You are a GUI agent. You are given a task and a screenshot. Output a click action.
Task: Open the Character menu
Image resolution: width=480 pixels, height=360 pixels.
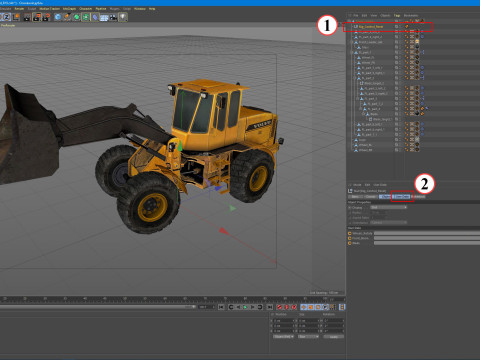coord(86,9)
